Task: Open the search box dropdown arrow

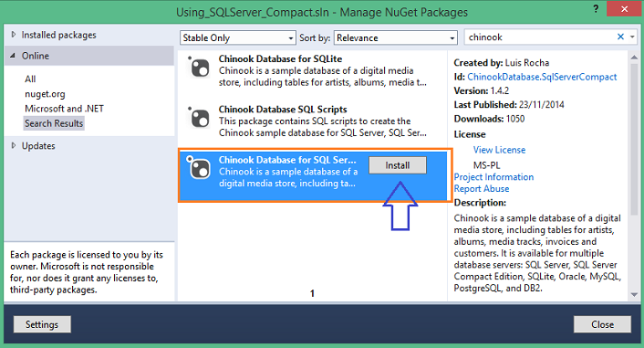Action: tap(632, 37)
